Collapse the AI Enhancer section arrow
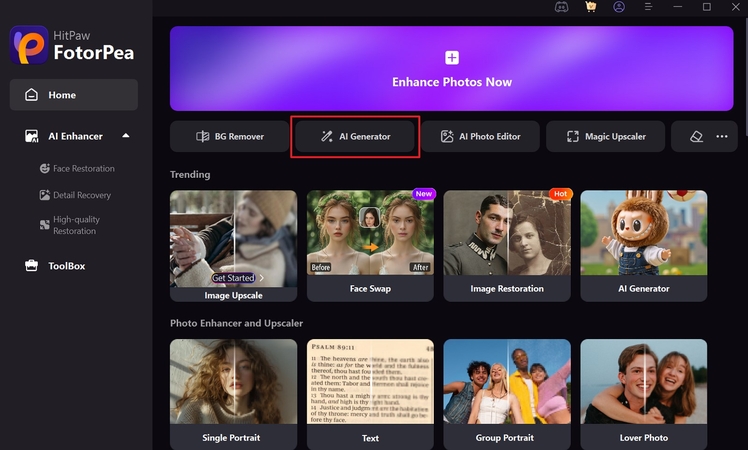The width and height of the screenshot is (748, 450). tap(125, 136)
